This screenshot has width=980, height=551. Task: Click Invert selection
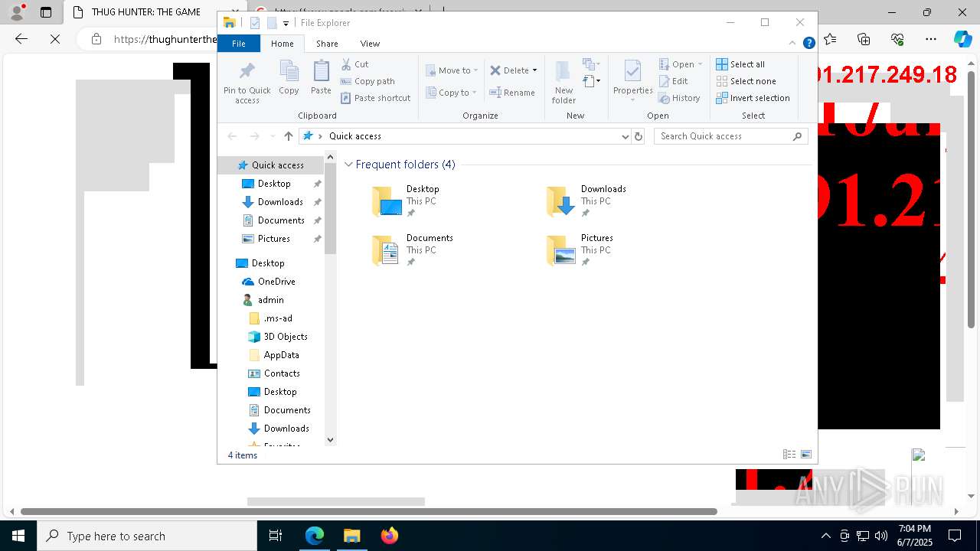coord(753,98)
